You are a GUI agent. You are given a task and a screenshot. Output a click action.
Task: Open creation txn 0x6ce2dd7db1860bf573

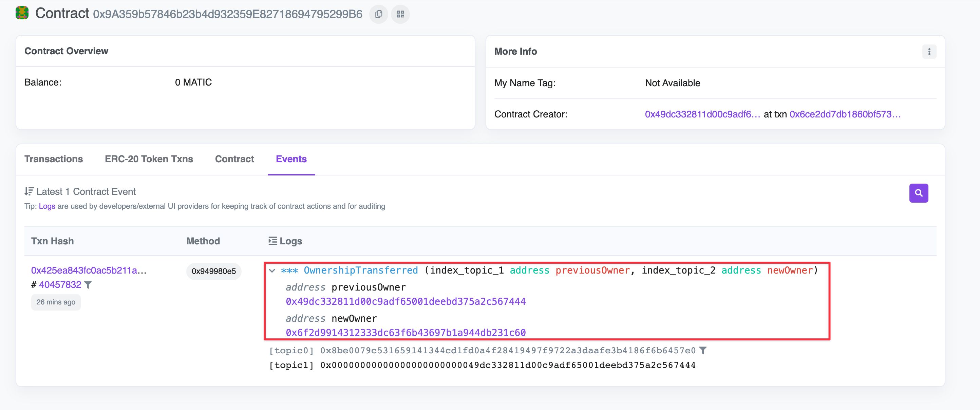pyautogui.click(x=845, y=114)
